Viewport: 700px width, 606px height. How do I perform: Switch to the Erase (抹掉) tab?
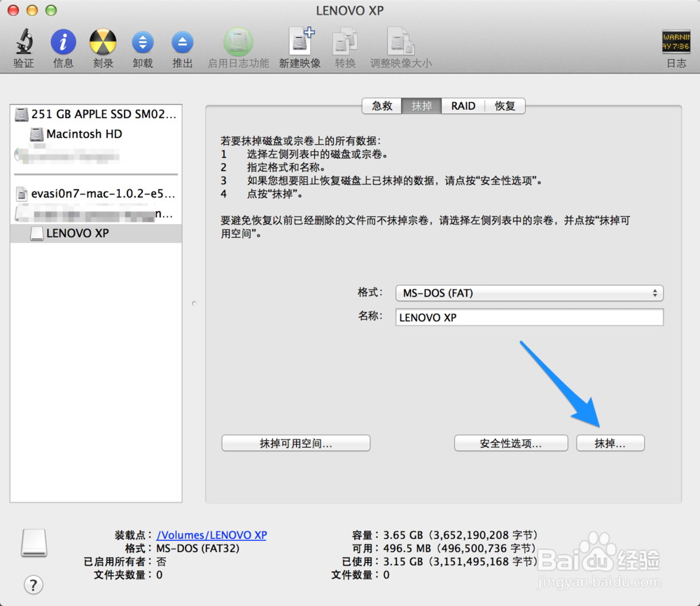pyautogui.click(x=421, y=106)
